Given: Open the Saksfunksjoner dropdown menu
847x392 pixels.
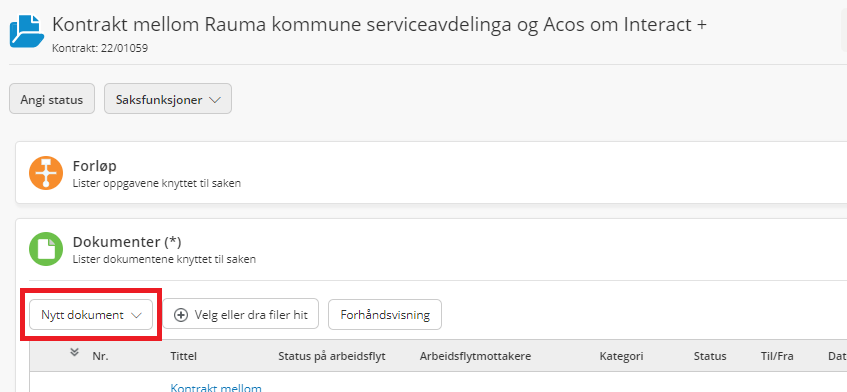Looking at the screenshot, I should click(168, 99).
